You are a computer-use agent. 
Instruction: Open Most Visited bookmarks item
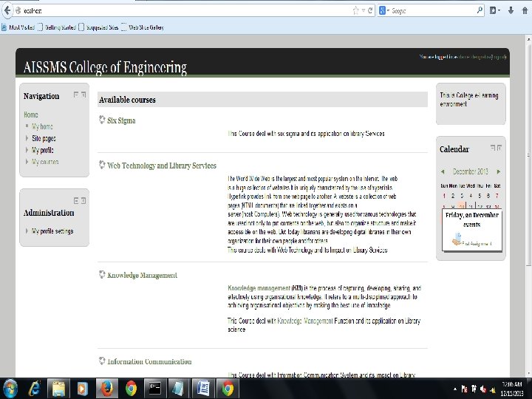coord(18,27)
